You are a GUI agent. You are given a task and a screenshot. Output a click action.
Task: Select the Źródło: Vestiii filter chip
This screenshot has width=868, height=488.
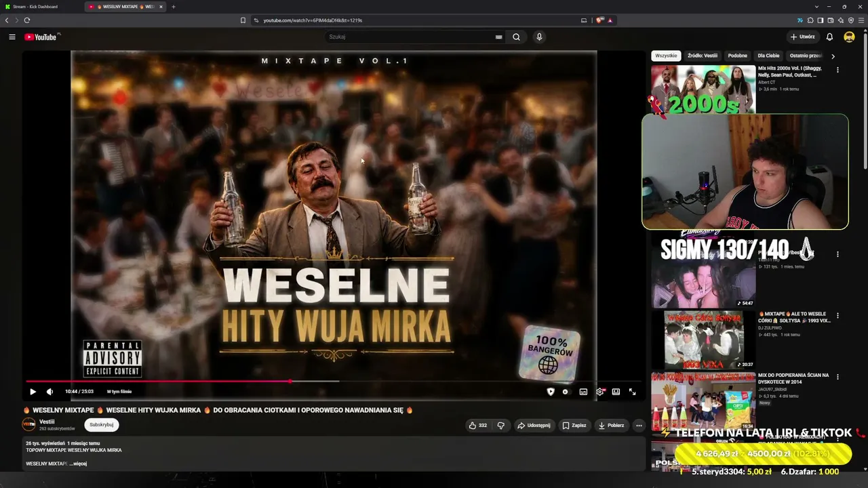[703, 56]
